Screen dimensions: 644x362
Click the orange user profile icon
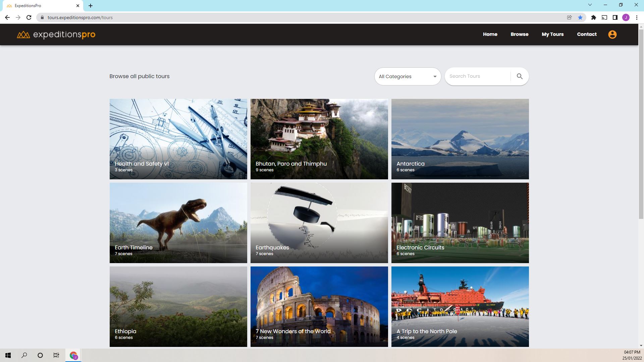click(612, 35)
